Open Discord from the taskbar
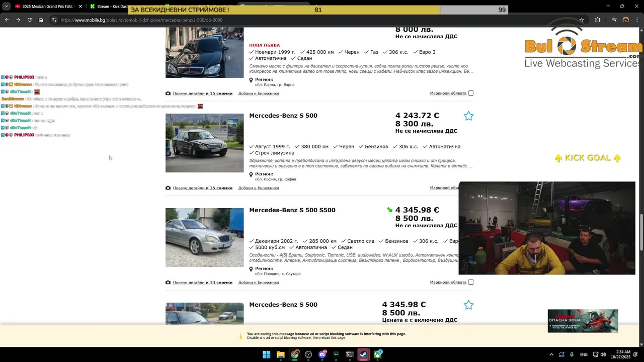Viewport: 644px width, 362px height. pos(323,354)
